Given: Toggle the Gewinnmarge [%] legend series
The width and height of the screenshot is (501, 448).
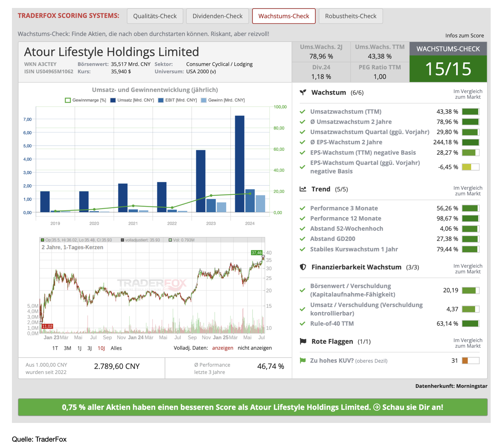Looking at the screenshot, I should pyautogui.click(x=85, y=100).
